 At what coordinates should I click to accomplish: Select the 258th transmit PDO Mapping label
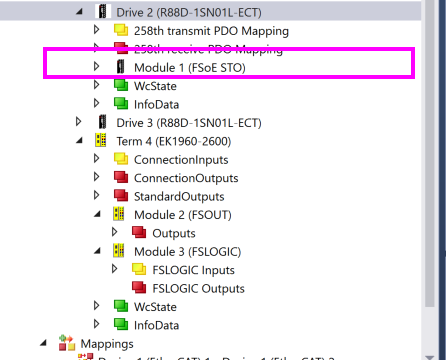click(211, 31)
